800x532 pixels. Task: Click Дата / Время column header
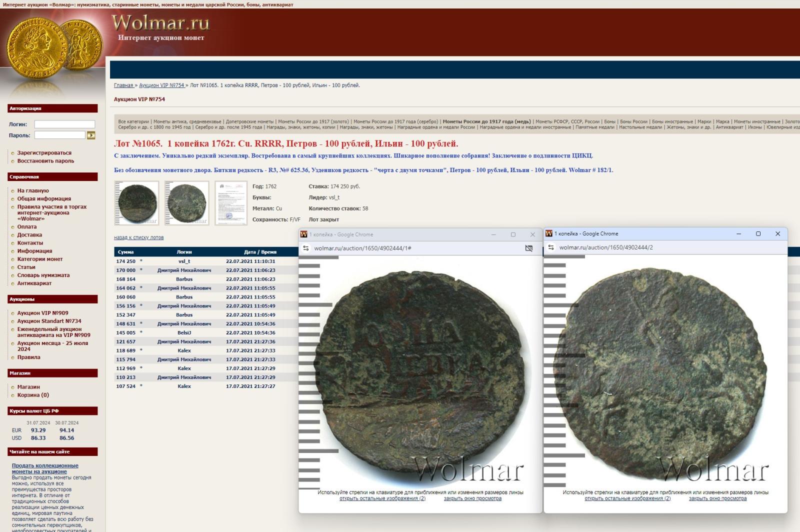[x=260, y=252]
